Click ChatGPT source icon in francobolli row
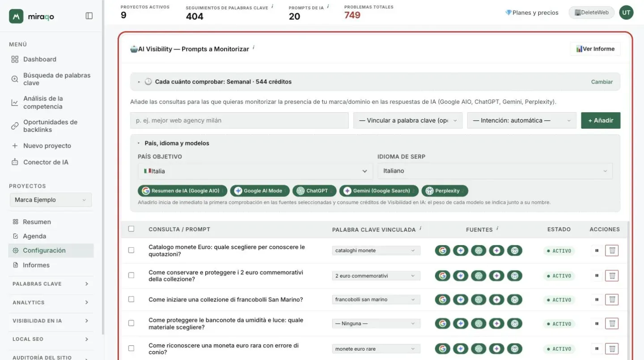The width and height of the screenshot is (644, 360). pos(479,300)
